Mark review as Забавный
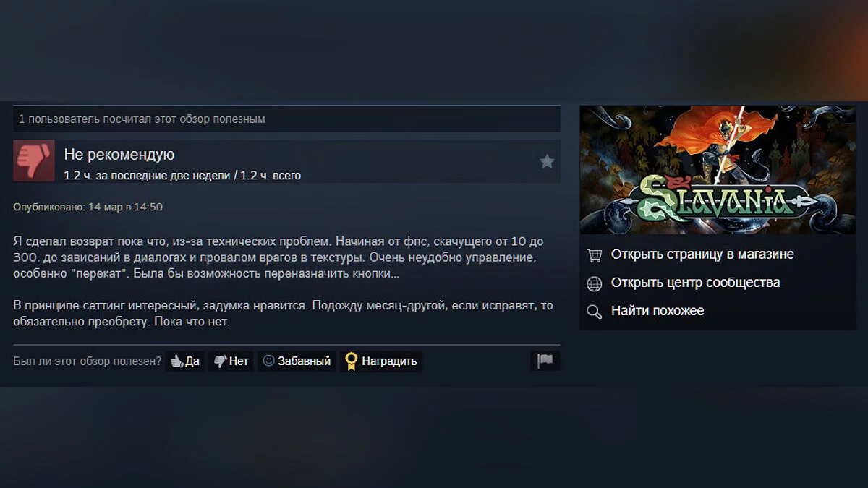The width and height of the screenshot is (868, 488). click(x=297, y=361)
